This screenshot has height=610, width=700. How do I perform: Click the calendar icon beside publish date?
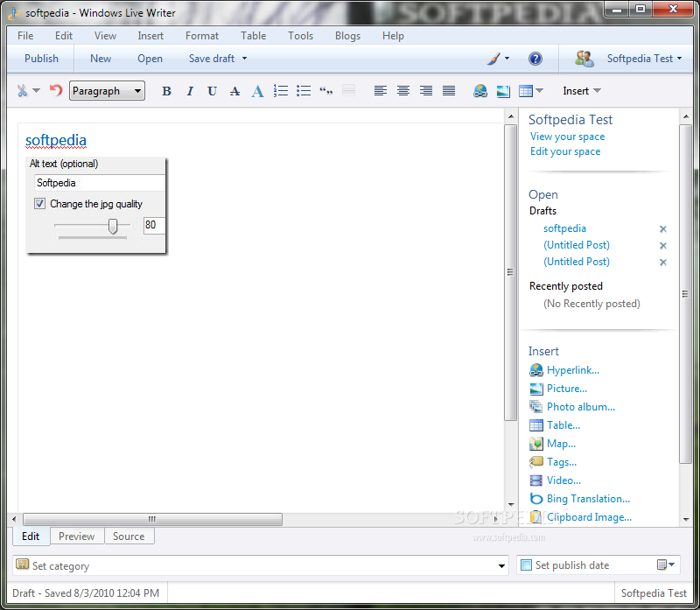[x=661, y=564]
